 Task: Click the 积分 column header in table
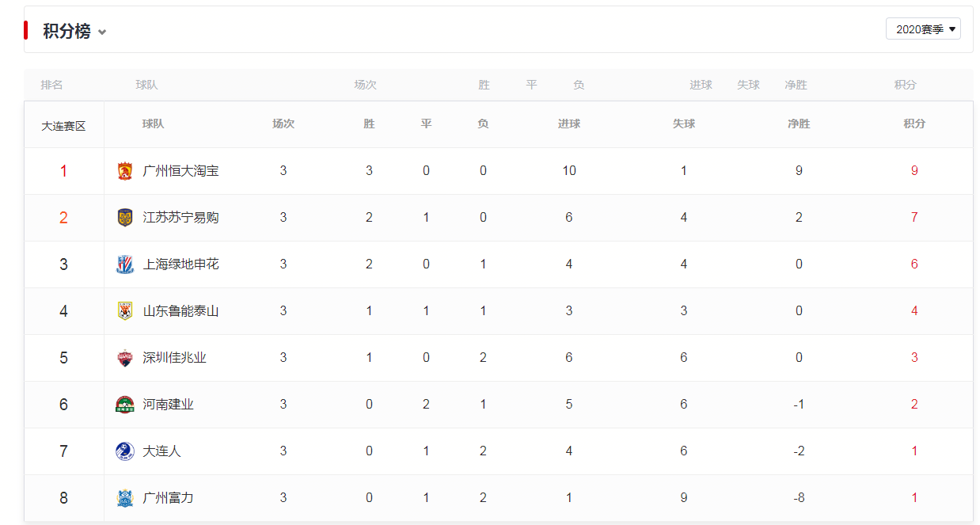[914, 124]
